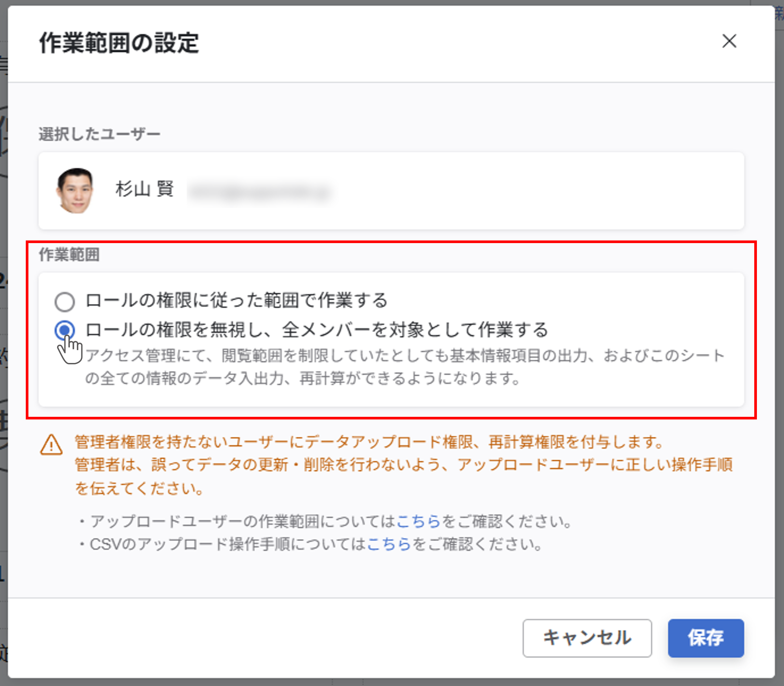This screenshot has width=784, height=686.
Task: Select ロールの権限に従った範囲で作業する radio button
Action: click(64, 302)
